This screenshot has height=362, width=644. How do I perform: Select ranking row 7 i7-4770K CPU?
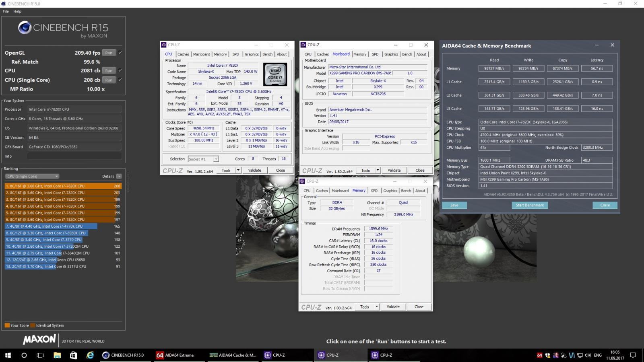(63, 226)
